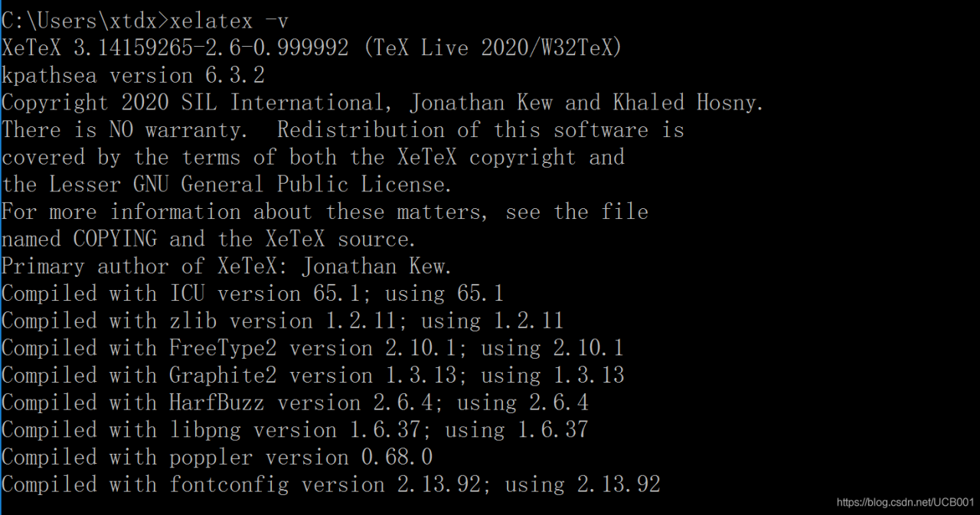
Task: Click the xelatex -v command text
Action: point(230,21)
